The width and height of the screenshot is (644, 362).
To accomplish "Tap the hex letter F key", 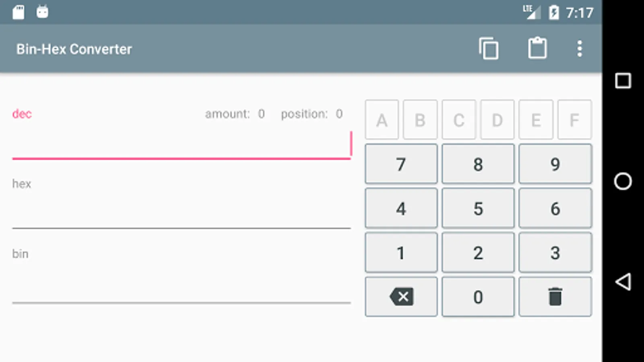I will [574, 120].
